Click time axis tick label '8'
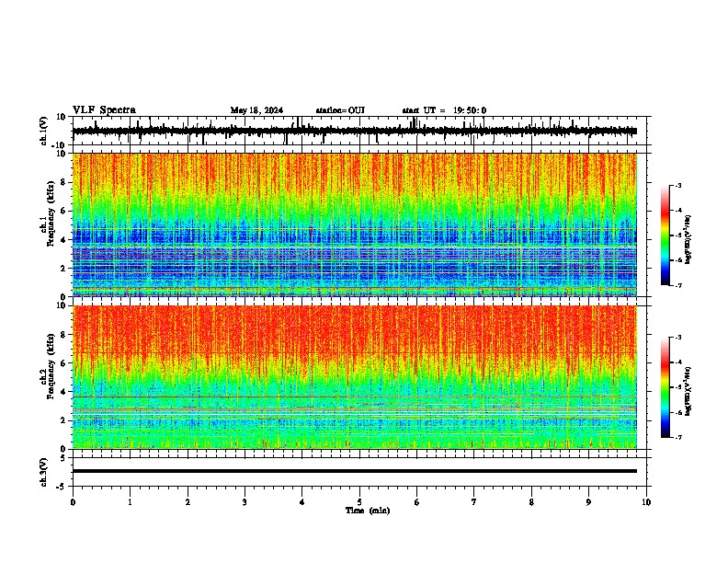Image resolution: width=728 pixels, height=563 pixels. coord(531,502)
